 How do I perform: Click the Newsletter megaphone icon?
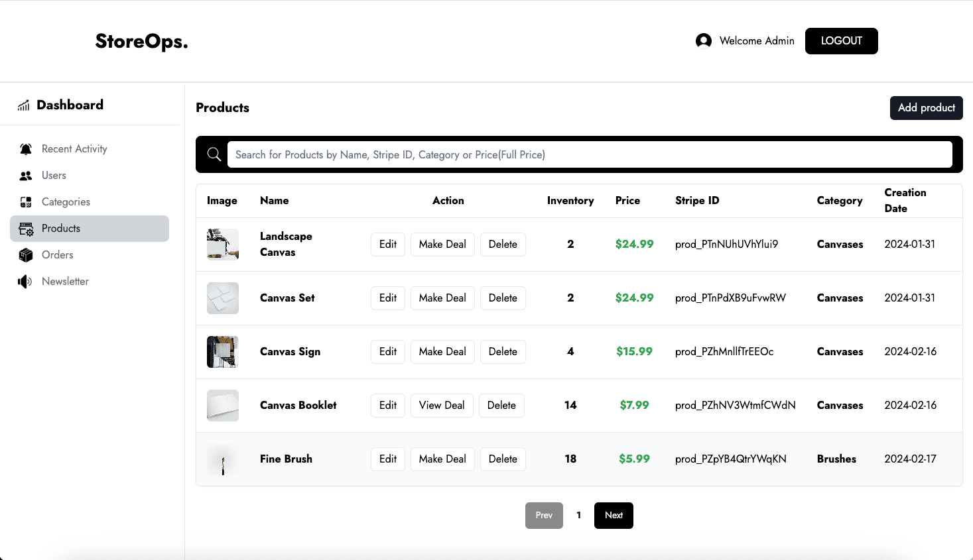[x=25, y=282]
